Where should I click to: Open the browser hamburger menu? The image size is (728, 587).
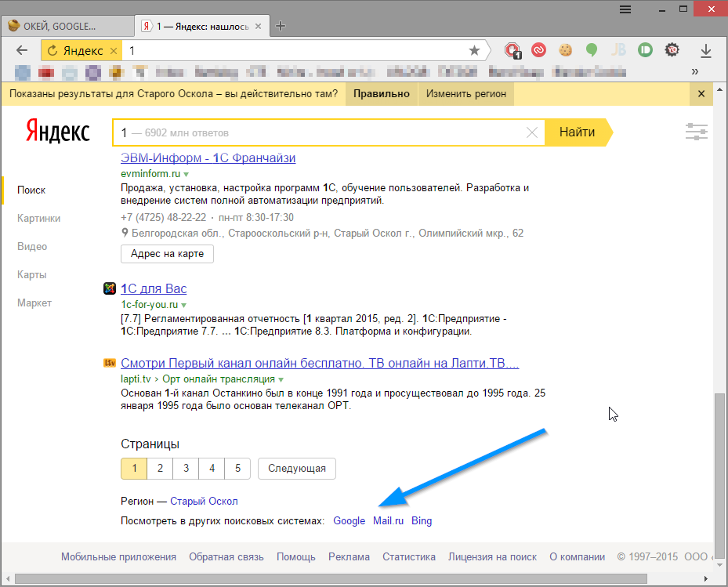pos(625,9)
